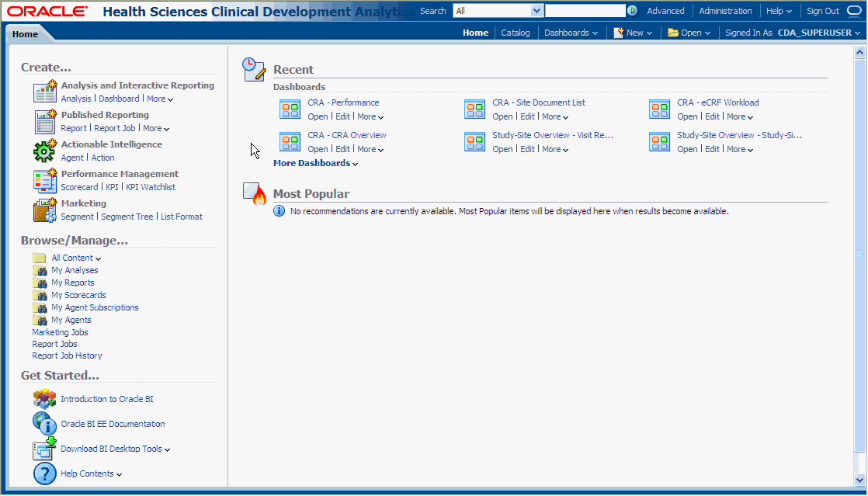Open More under Analysis and Interactive Reporting
This screenshot has width=868, height=496.
(160, 99)
